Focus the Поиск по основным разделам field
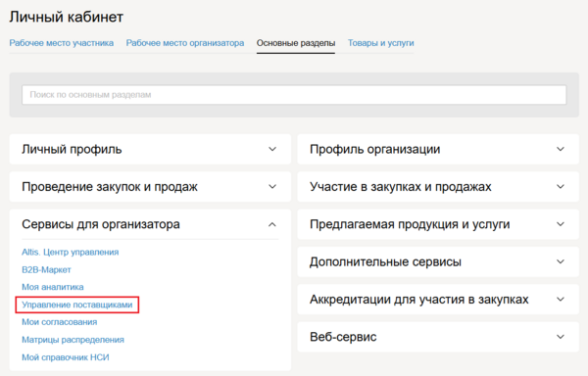Screen dimensions: 588x376 pyautogui.click(x=294, y=95)
